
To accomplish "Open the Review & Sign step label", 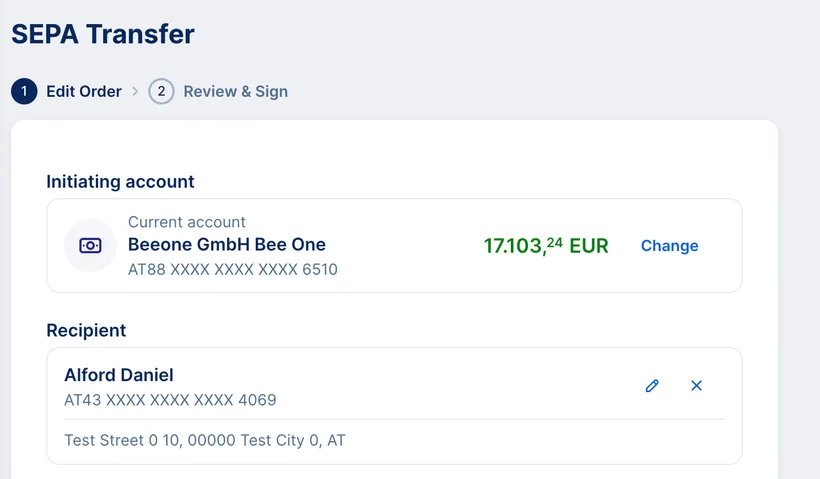I will coord(235,92).
